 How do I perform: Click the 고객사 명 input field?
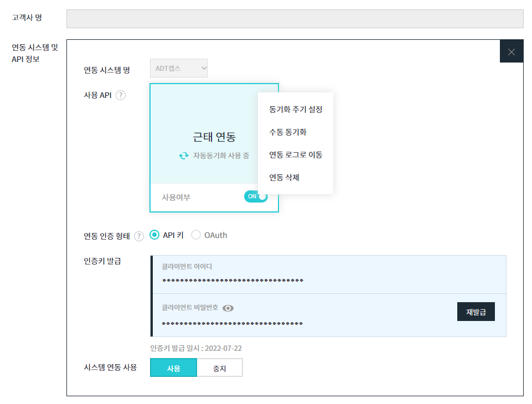click(x=295, y=19)
